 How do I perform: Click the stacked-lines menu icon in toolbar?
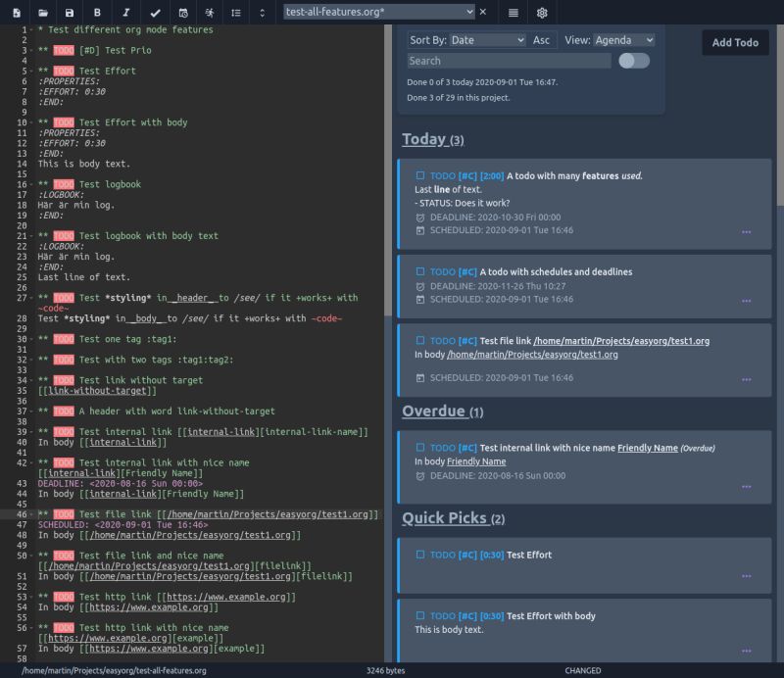513,13
